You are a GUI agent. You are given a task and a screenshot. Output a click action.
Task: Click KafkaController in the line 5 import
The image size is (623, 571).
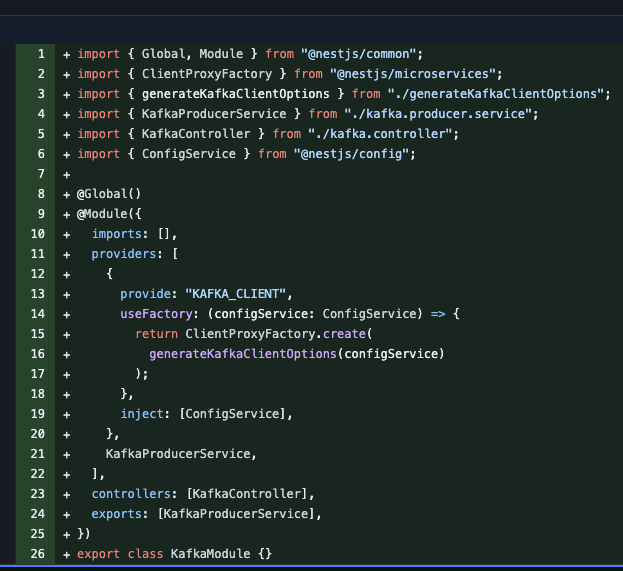click(196, 134)
